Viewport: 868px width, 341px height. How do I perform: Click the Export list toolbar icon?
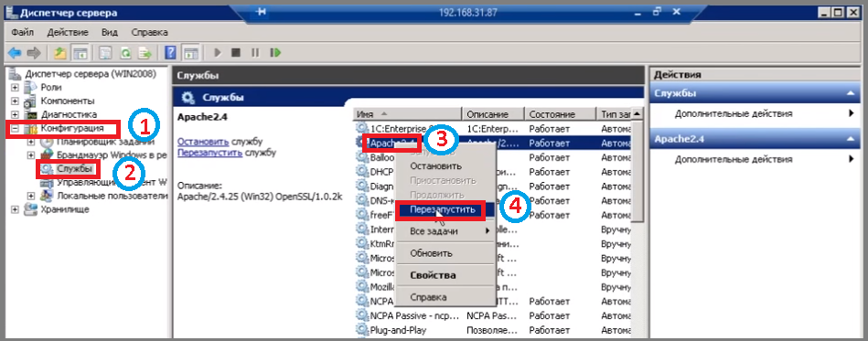click(x=145, y=53)
